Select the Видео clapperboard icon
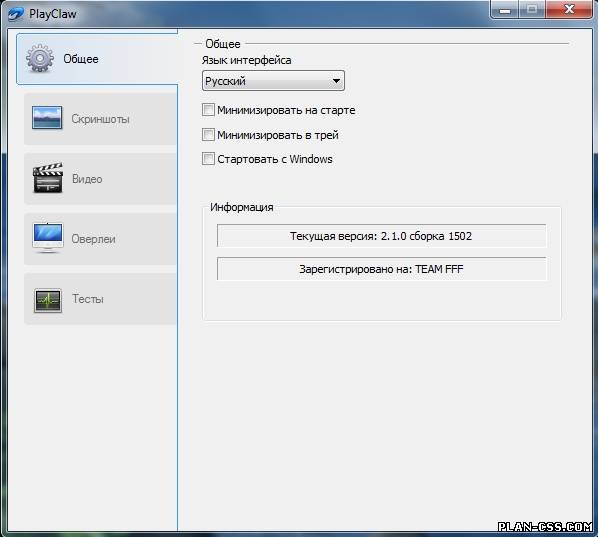The width and height of the screenshot is (598, 537). 48,178
